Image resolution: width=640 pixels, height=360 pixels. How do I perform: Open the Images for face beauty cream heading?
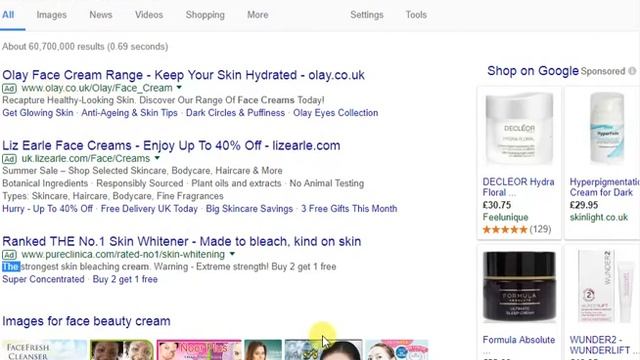click(x=86, y=321)
